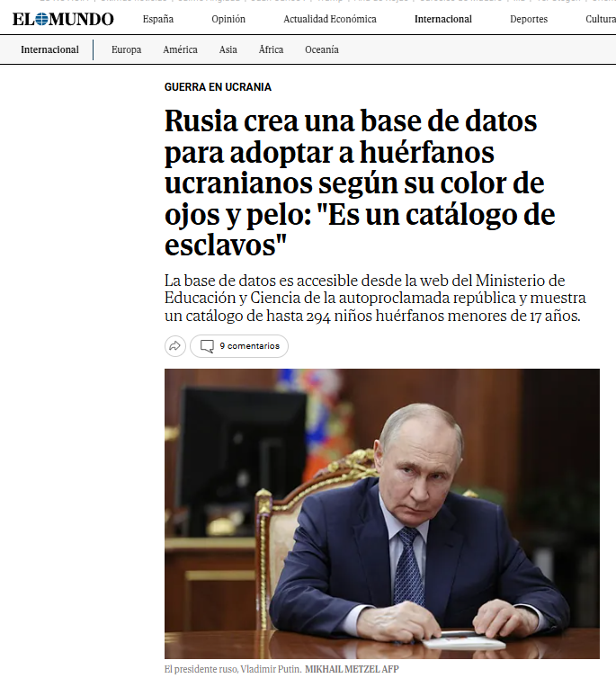Open the 9 comentarios button
This screenshot has height=678, width=616.
239,346
